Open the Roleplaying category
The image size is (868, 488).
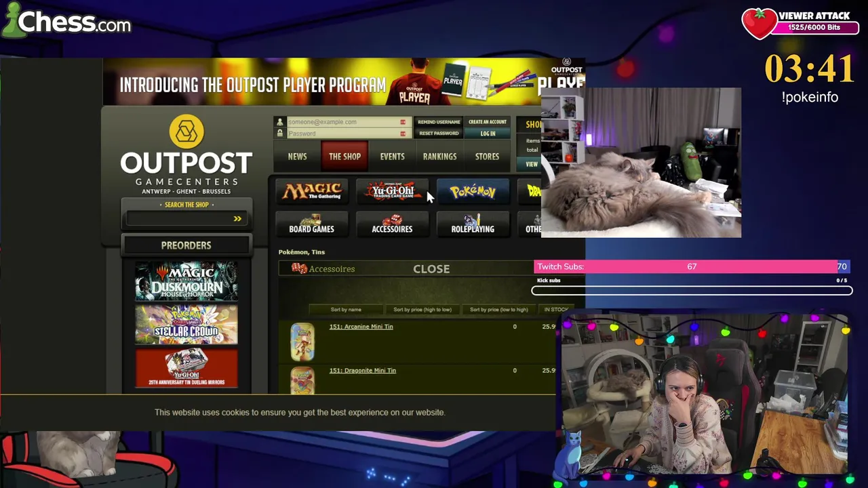473,224
